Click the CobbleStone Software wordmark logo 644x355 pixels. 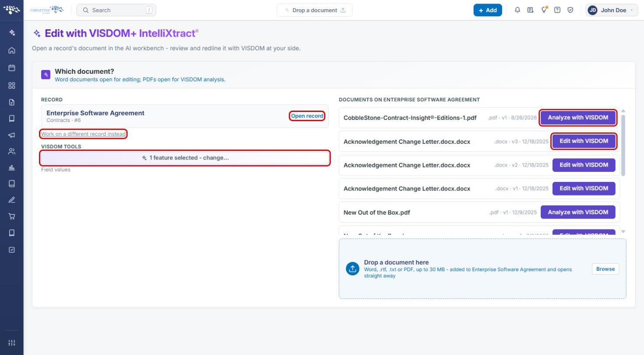point(47,10)
